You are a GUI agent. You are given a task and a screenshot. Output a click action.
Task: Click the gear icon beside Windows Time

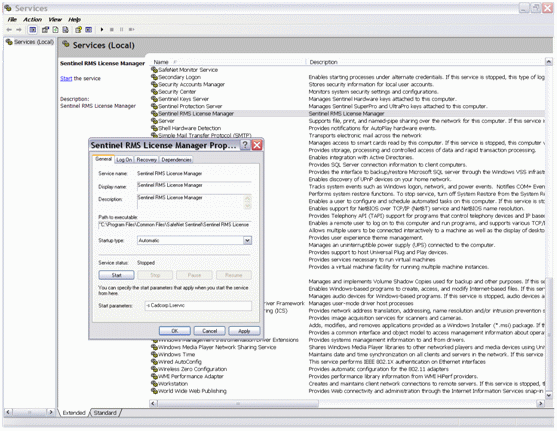coord(154,355)
